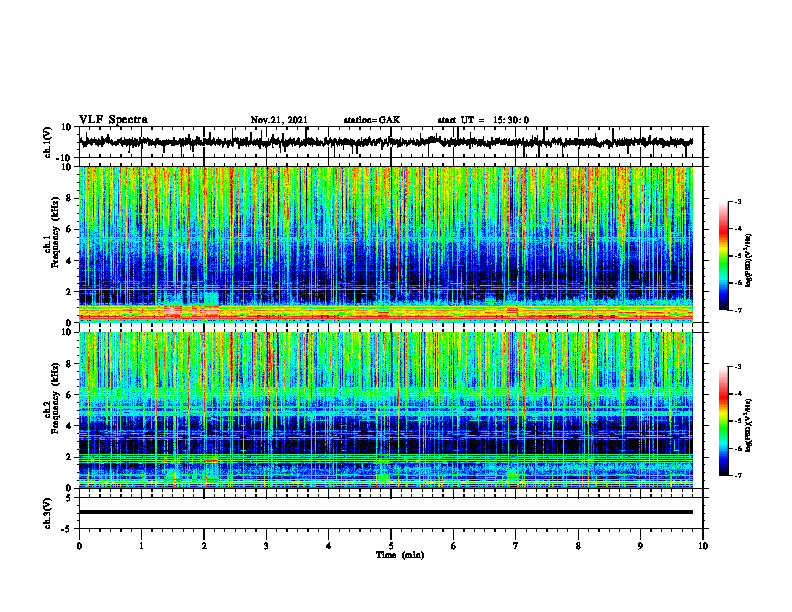Click time axis tick label "6"
Viewport: 792px width, 612px height.
tap(454, 546)
